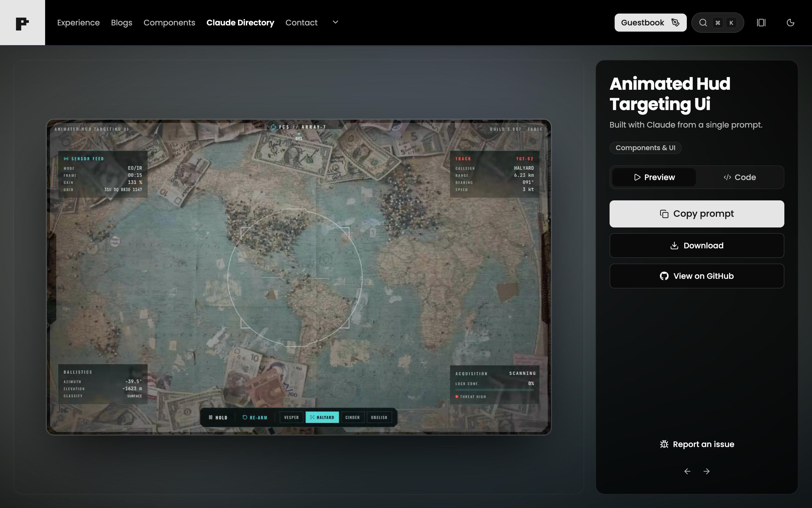The image size is (812, 508).
Task: Click the -39.5° azimuth value
Action: coord(134,381)
